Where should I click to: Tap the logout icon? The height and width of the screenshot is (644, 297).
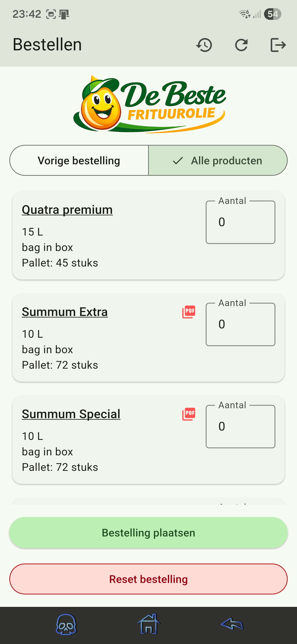point(278,45)
